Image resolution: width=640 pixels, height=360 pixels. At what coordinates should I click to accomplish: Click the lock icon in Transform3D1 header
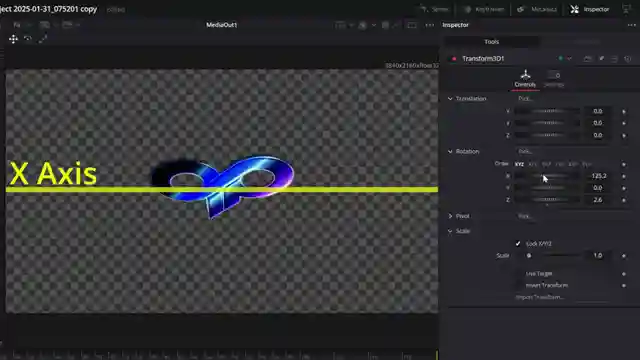[x=614, y=59]
